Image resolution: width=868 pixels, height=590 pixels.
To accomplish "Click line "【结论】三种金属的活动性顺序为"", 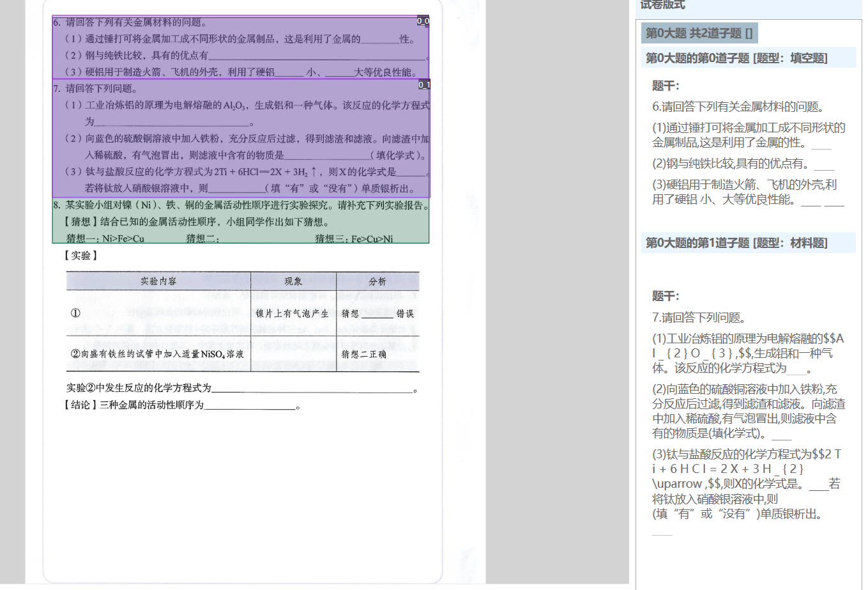I will coord(181,405).
